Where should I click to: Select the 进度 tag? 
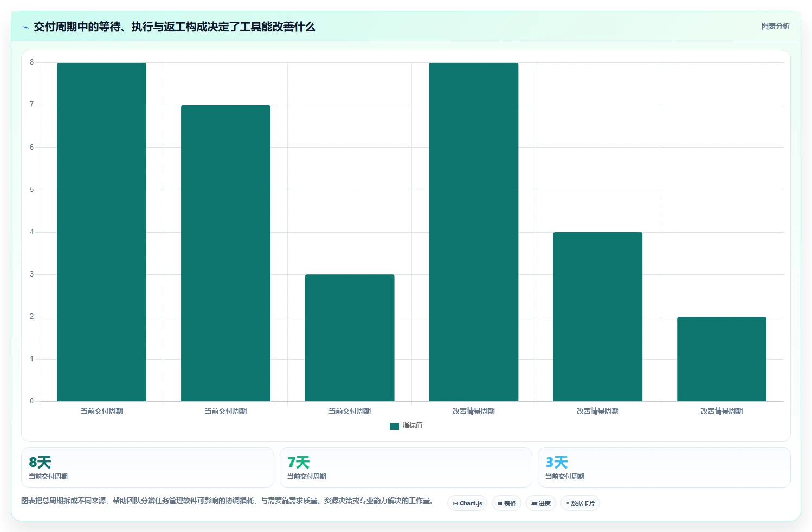tap(541, 503)
